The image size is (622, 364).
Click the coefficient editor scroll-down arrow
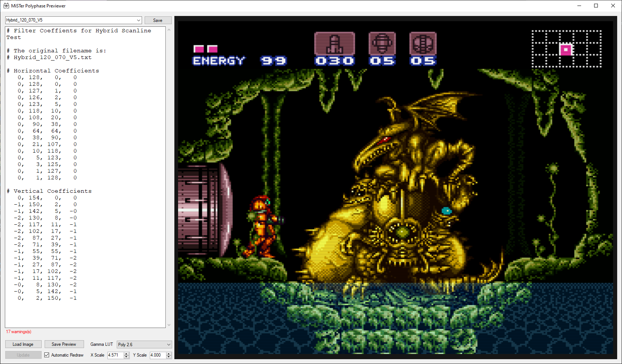point(169,325)
